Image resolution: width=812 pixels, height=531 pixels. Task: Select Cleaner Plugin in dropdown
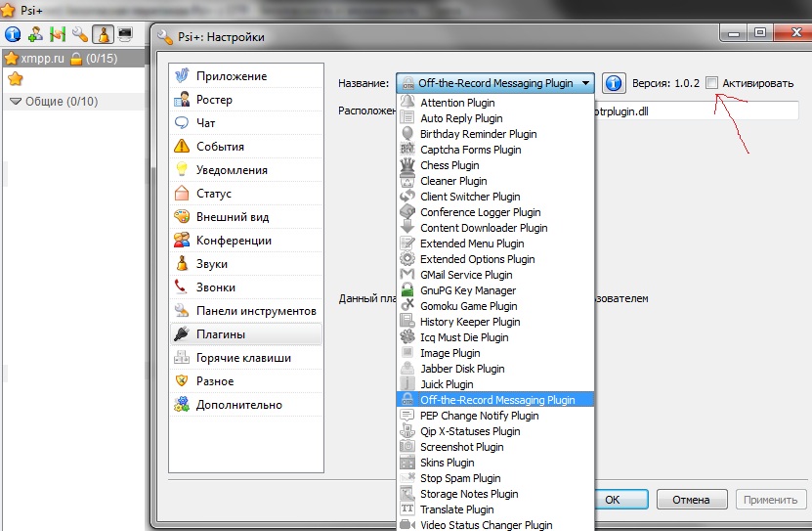(495, 181)
